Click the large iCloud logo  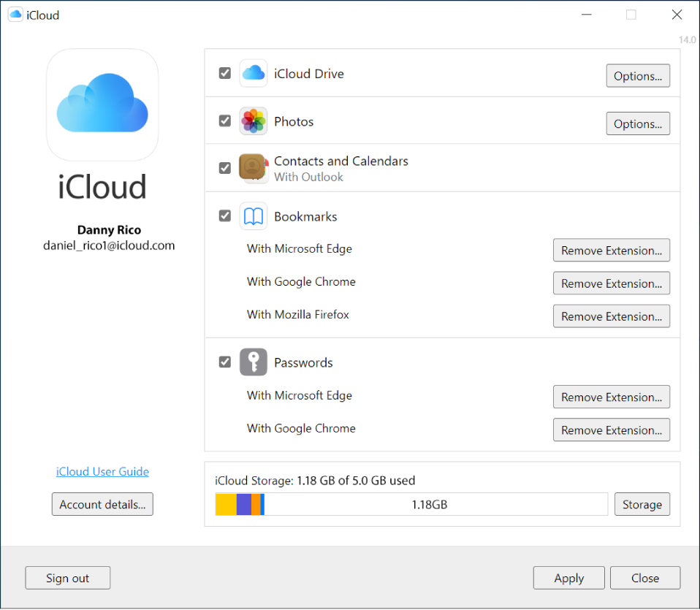coord(102,104)
